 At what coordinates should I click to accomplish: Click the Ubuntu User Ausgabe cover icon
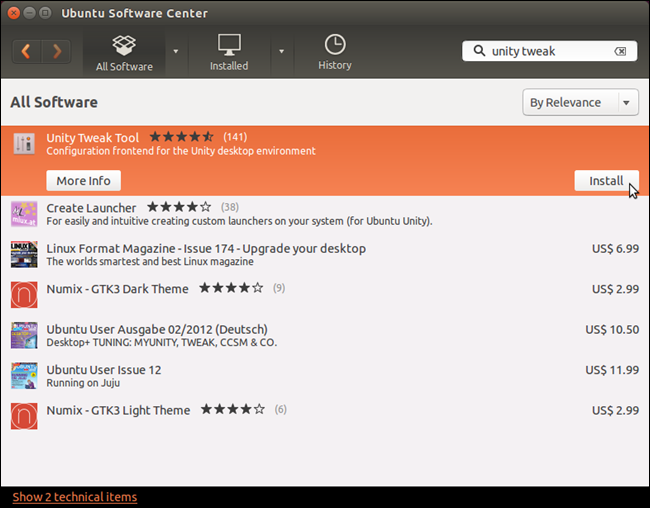(x=24, y=335)
